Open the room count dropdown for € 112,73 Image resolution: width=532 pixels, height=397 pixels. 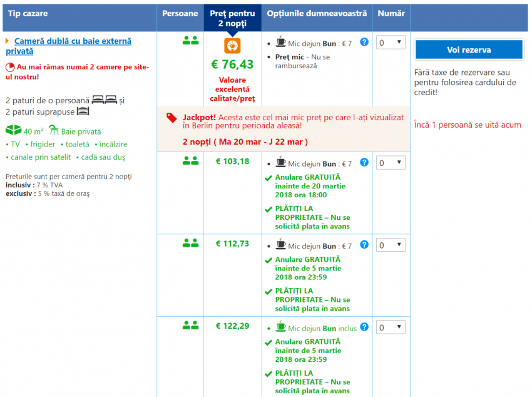click(x=391, y=245)
